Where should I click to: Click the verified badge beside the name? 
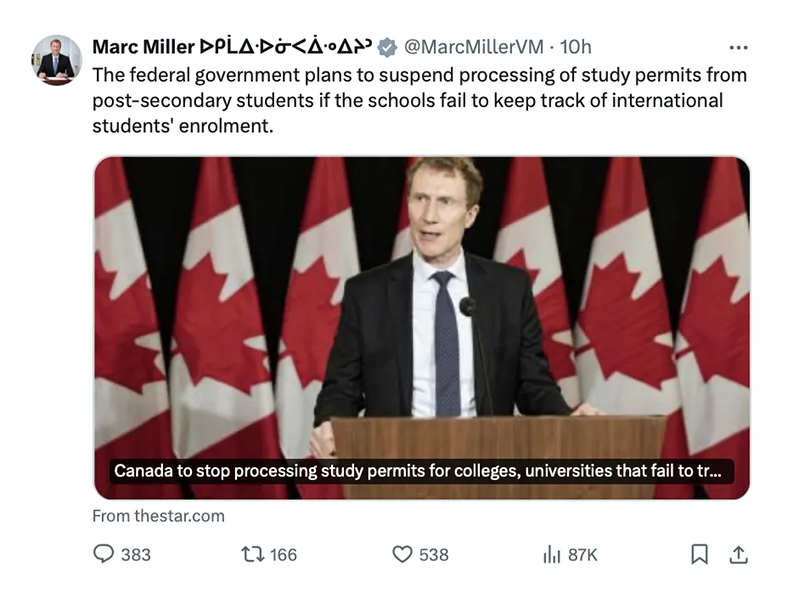click(387, 47)
